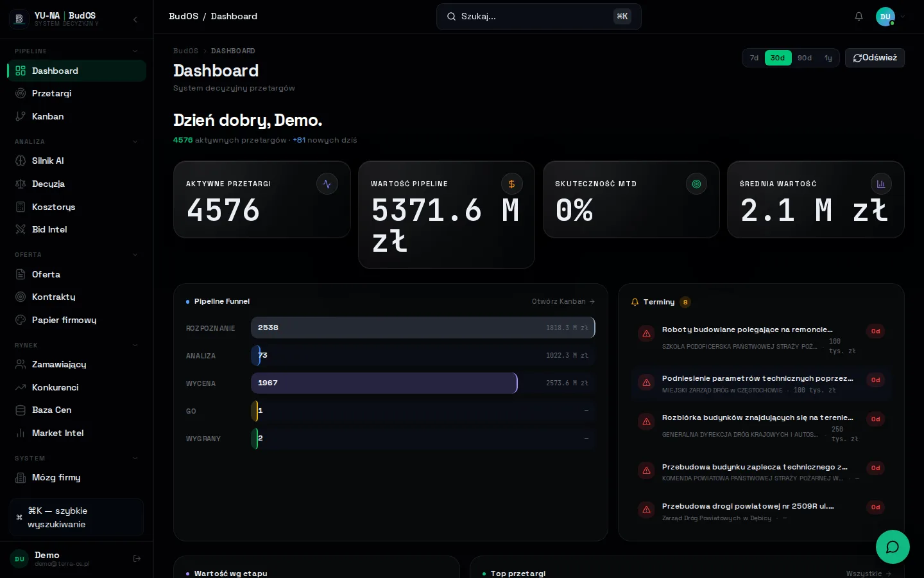
Task: Collapse the Analiza sidebar section
Action: [x=135, y=142]
